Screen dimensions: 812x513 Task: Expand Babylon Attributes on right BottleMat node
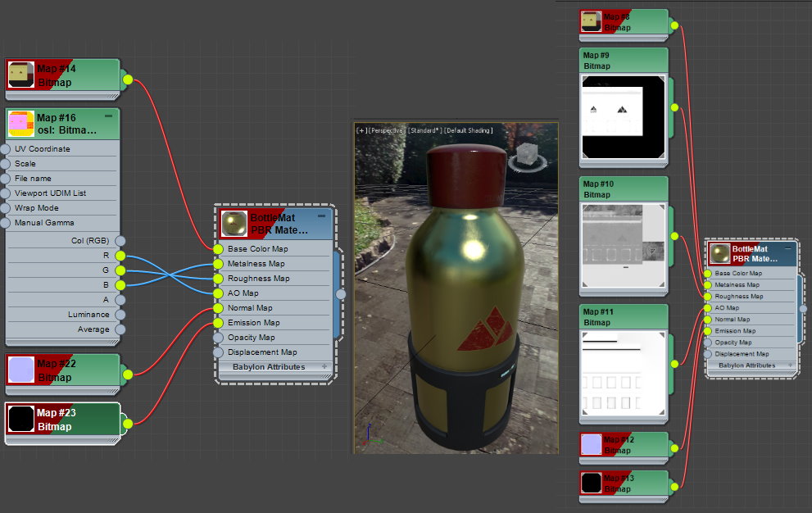pos(790,365)
